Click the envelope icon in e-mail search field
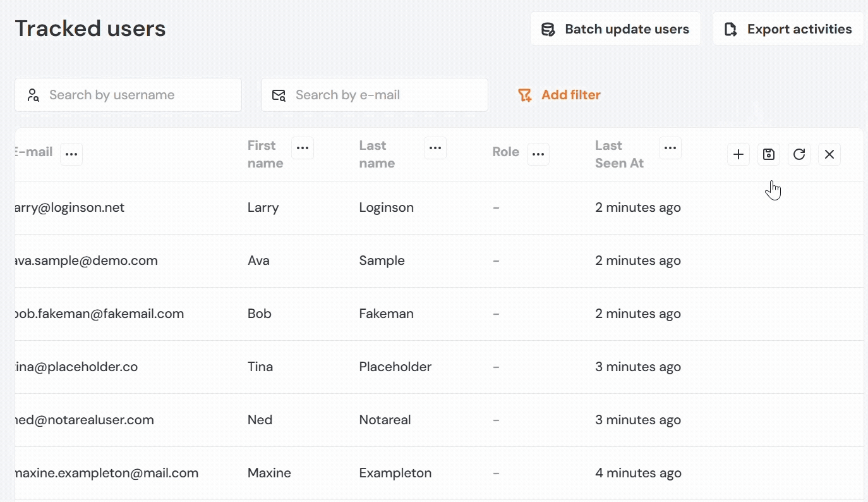 tap(279, 95)
